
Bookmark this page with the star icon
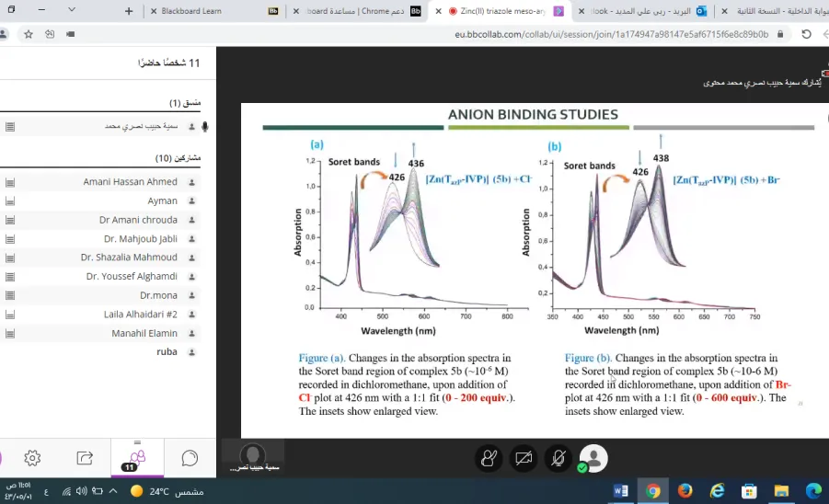[x=29, y=34]
